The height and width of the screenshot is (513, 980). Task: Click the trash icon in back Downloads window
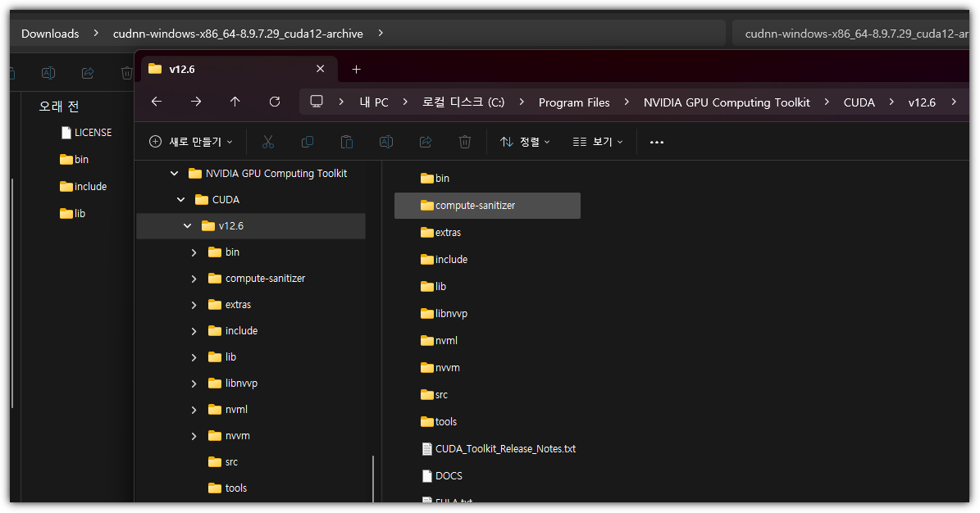coord(127,73)
